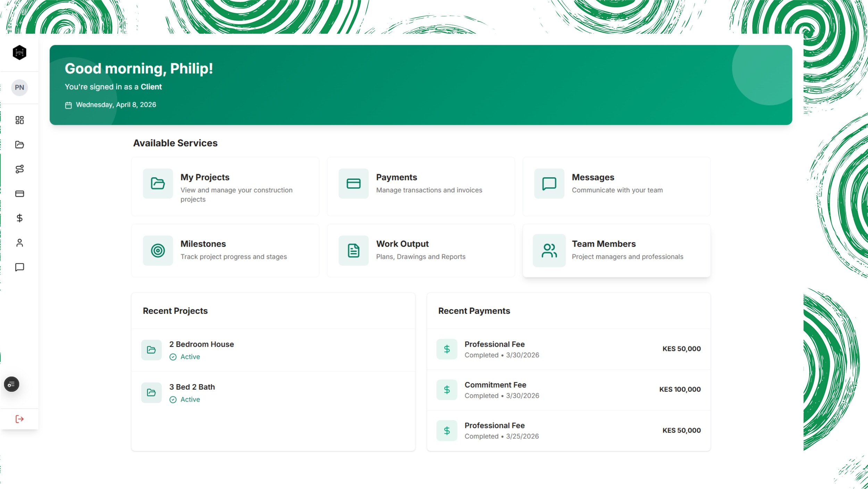Image resolution: width=868 pixels, height=489 pixels.
Task: Open dashboard grid icon in sidebar
Action: click(x=19, y=120)
